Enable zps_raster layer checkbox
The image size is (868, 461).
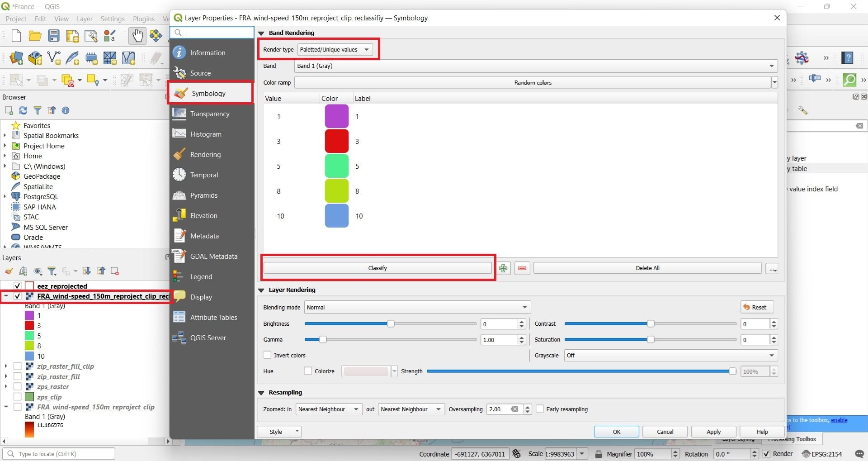pyautogui.click(x=18, y=387)
